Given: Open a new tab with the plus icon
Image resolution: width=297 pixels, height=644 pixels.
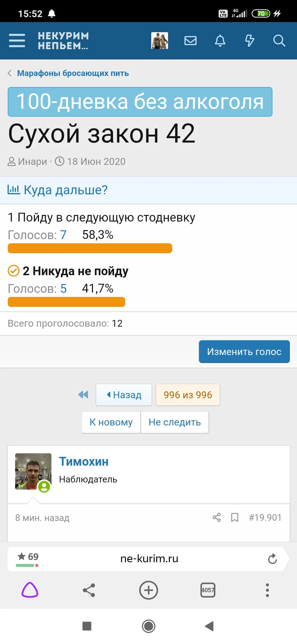Looking at the screenshot, I should pos(148,590).
